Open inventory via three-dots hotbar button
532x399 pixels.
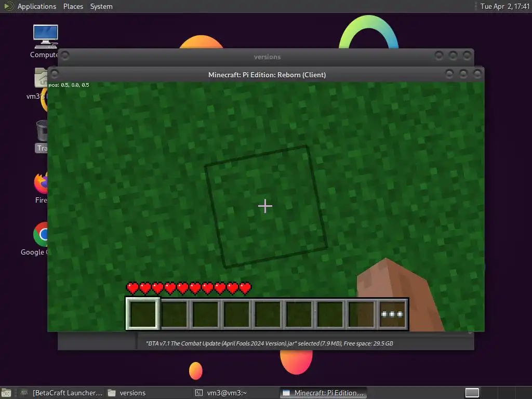coord(392,314)
